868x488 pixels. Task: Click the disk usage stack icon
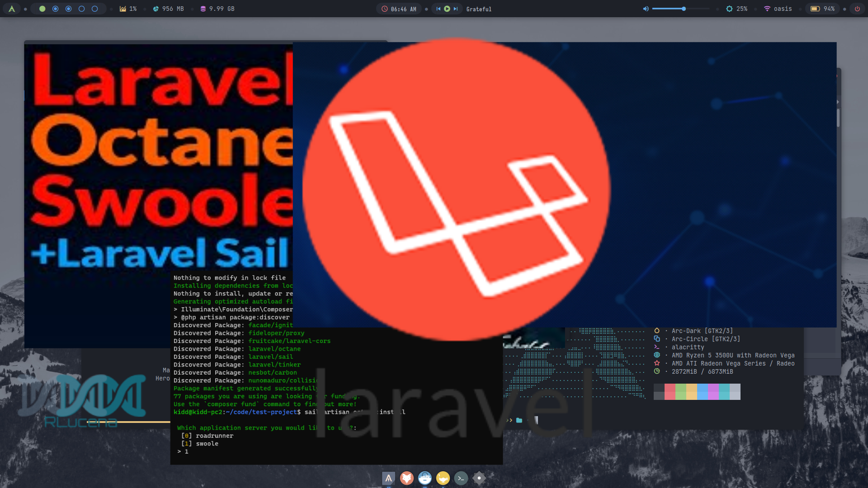pyautogui.click(x=203, y=9)
